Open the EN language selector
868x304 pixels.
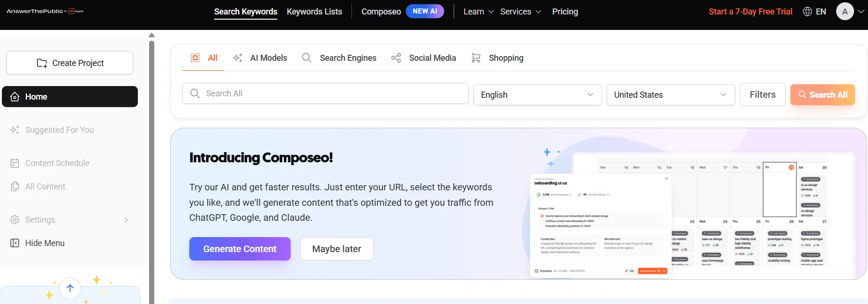pos(821,12)
